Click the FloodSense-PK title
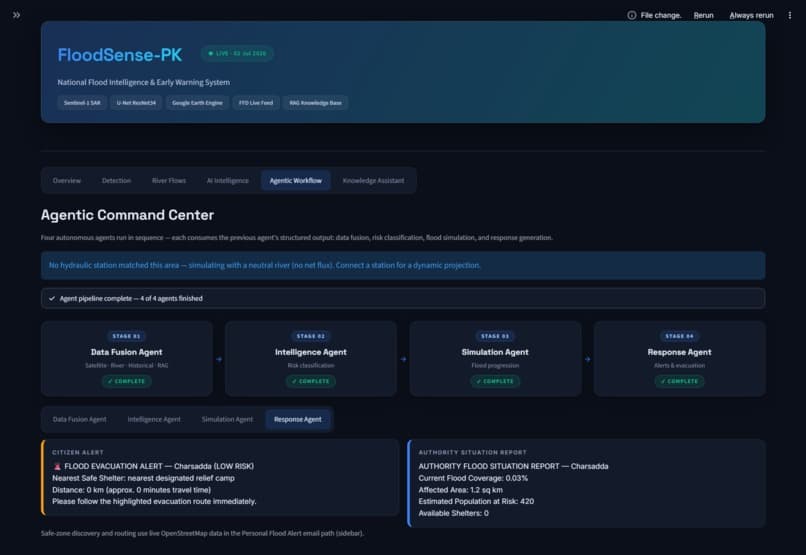The width and height of the screenshot is (806, 555). [120, 54]
